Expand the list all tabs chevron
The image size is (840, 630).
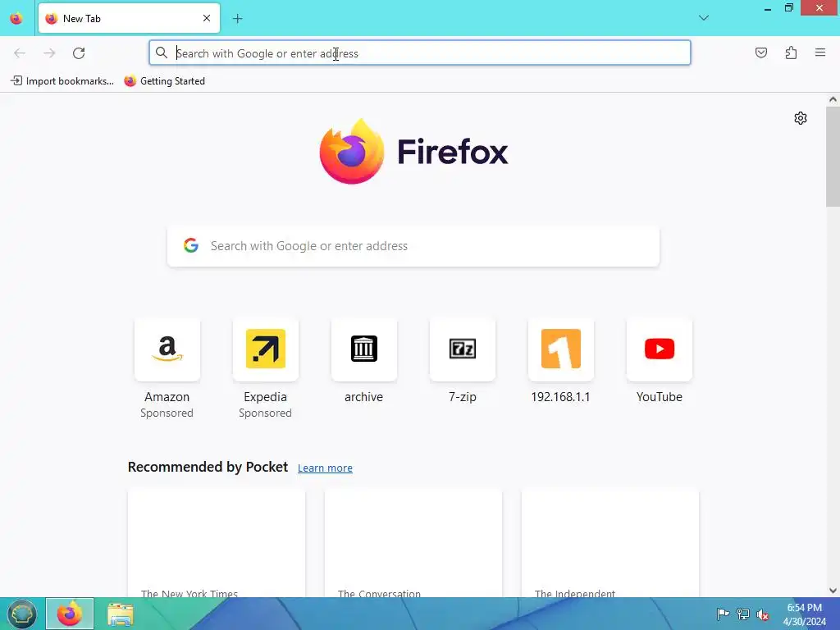click(703, 18)
